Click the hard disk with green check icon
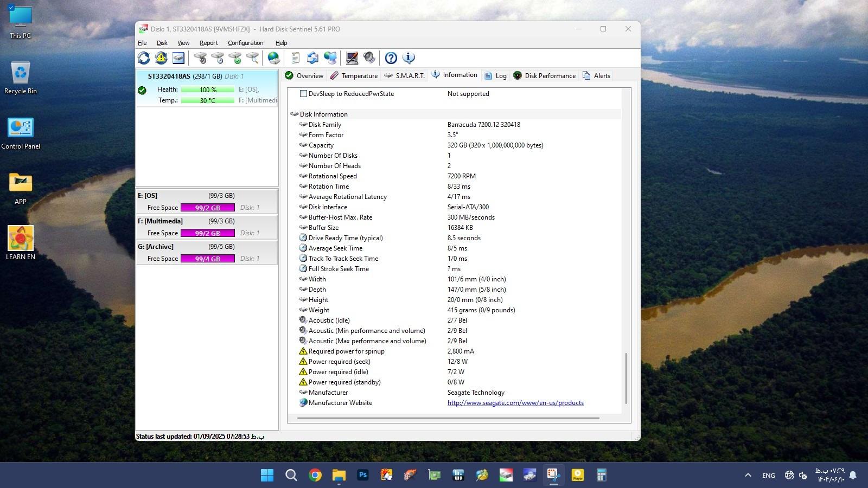This screenshot has width=868, height=488. pyautogui.click(x=235, y=58)
